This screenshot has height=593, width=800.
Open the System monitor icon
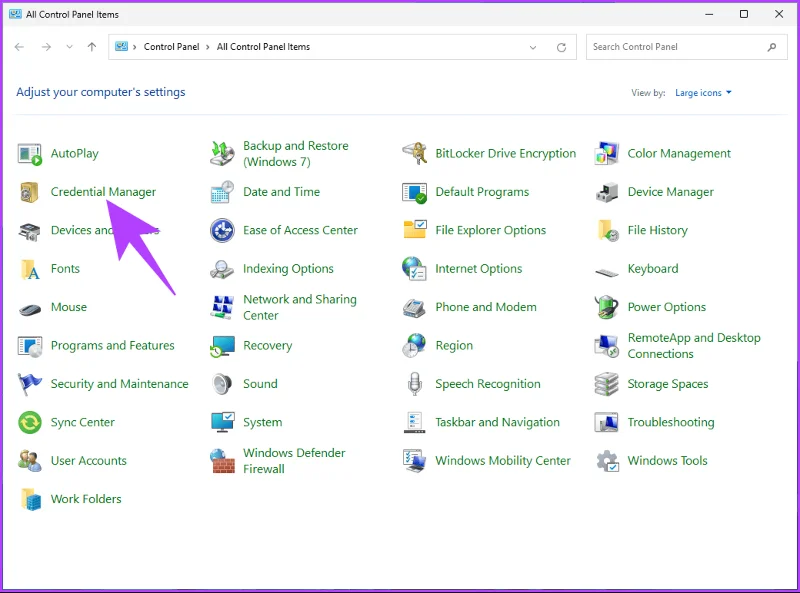tap(222, 422)
